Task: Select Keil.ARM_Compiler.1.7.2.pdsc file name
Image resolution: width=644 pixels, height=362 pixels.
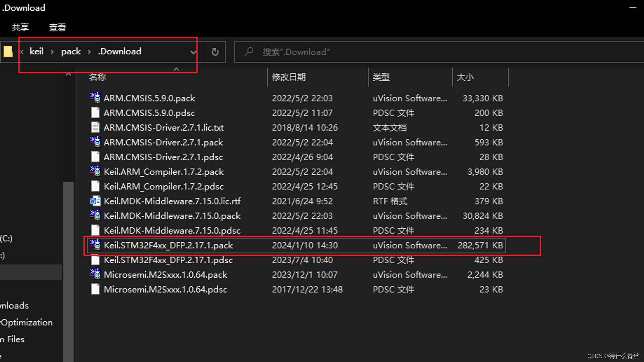Action: click(x=164, y=187)
